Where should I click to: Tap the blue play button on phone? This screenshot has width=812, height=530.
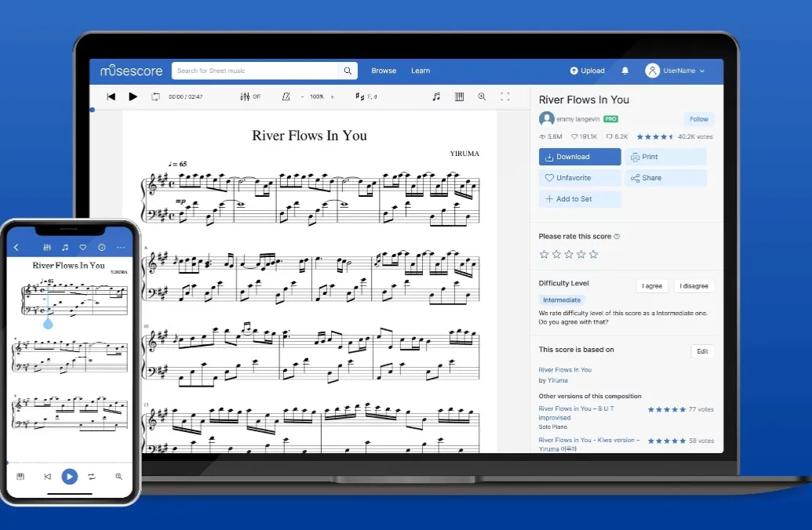click(x=69, y=476)
